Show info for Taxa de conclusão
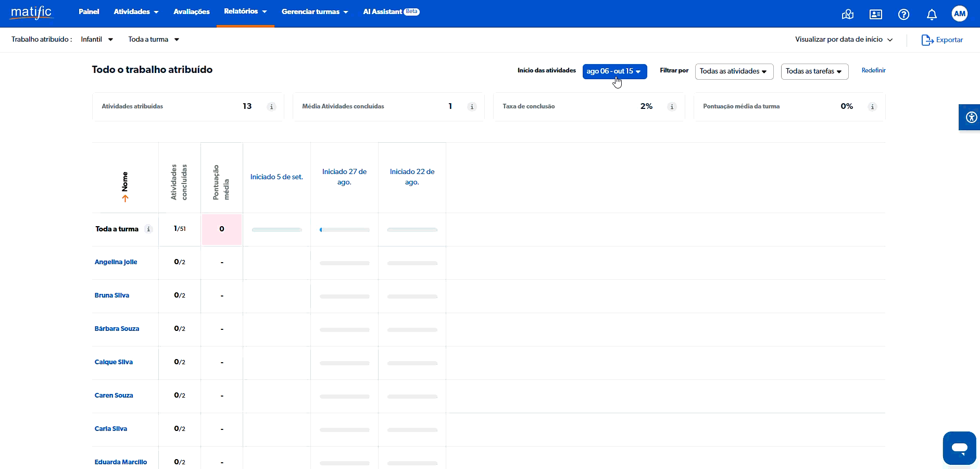The width and height of the screenshot is (980, 469). coord(672,107)
